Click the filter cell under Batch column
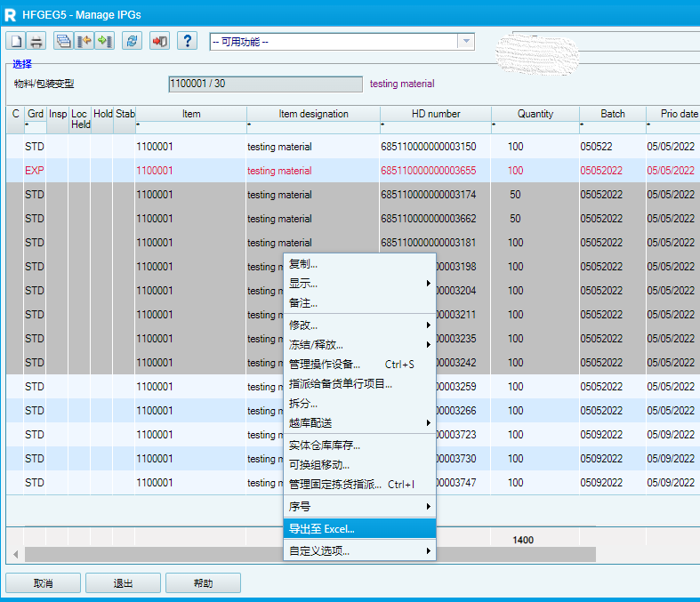Viewport: 700px width, 602px height. pyautogui.click(x=613, y=127)
